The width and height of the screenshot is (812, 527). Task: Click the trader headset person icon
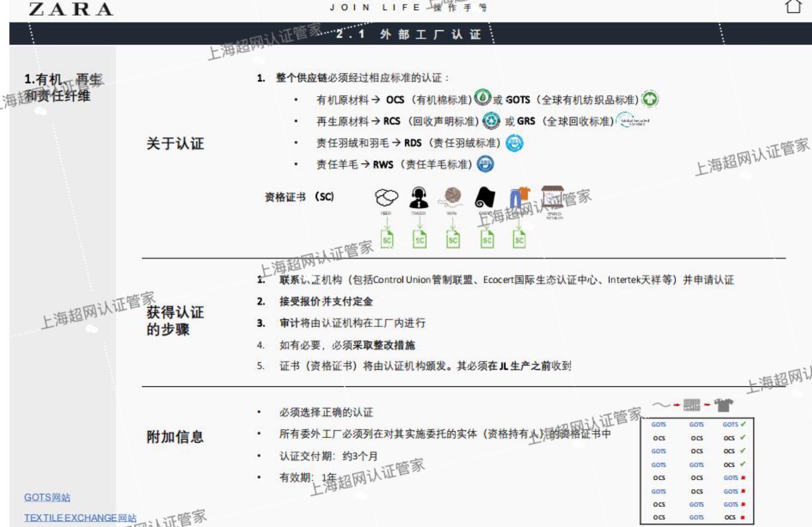[419, 198]
